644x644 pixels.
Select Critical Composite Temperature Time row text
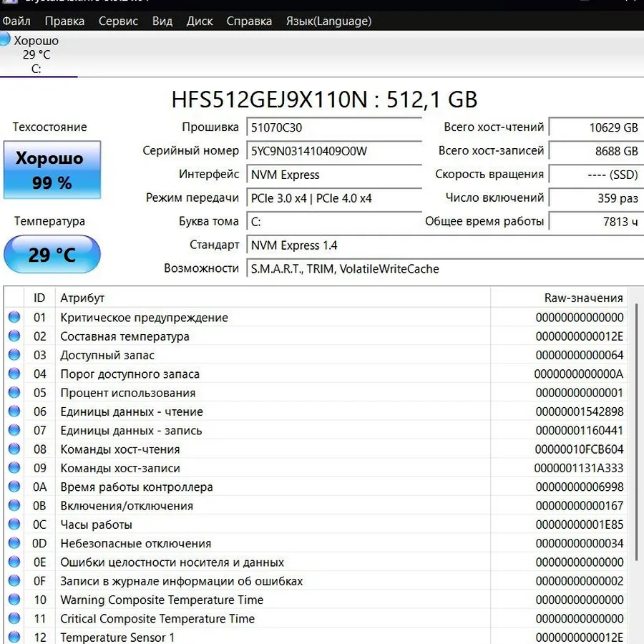[157, 619]
